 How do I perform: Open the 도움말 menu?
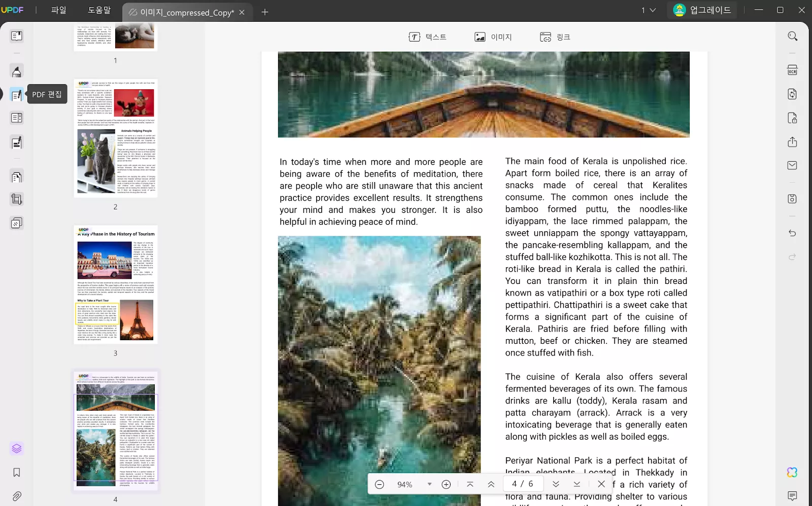coord(99,10)
